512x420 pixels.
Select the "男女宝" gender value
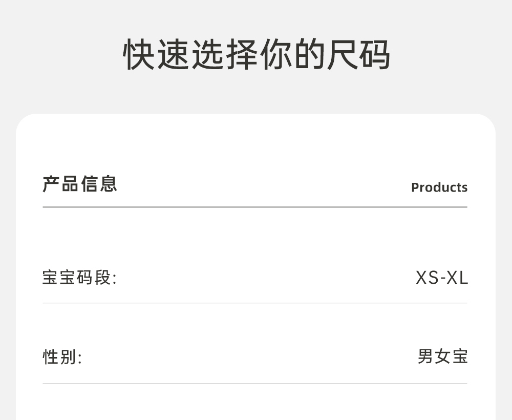(x=442, y=357)
